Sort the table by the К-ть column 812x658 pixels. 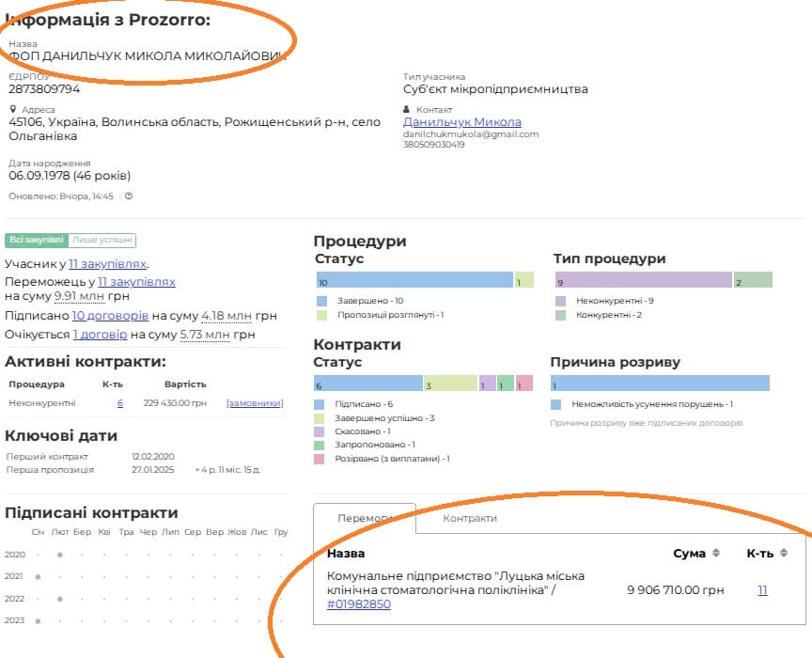pos(783,553)
